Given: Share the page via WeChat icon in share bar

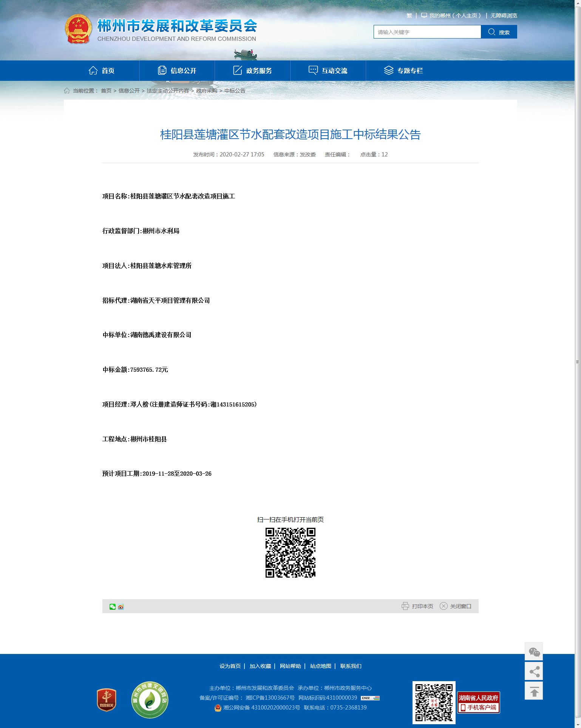Looking at the screenshot, I should 113,607.
